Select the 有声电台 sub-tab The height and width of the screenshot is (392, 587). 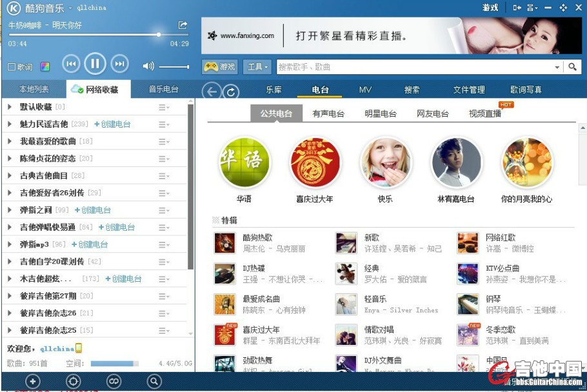(x=328, y=113)
